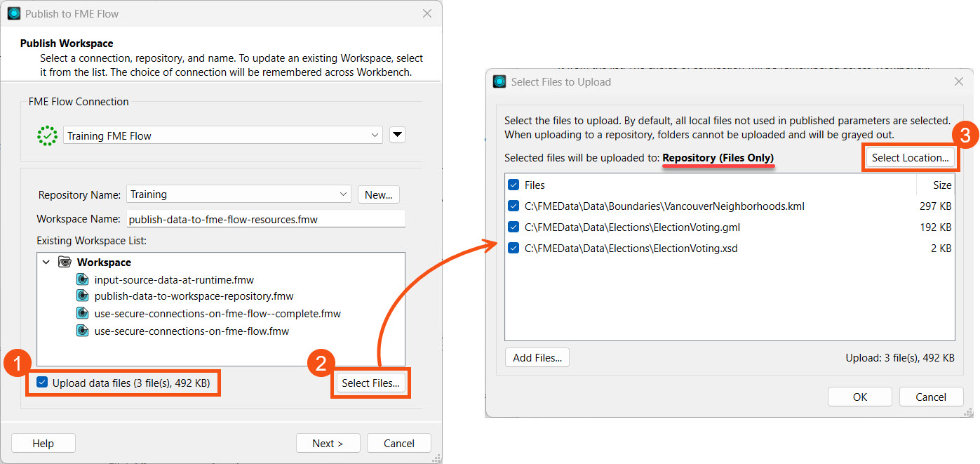Click the black arrow connection options button
The width and height of the screenshot is (980, 464).
pyautogui.click(x=397, y=135)
